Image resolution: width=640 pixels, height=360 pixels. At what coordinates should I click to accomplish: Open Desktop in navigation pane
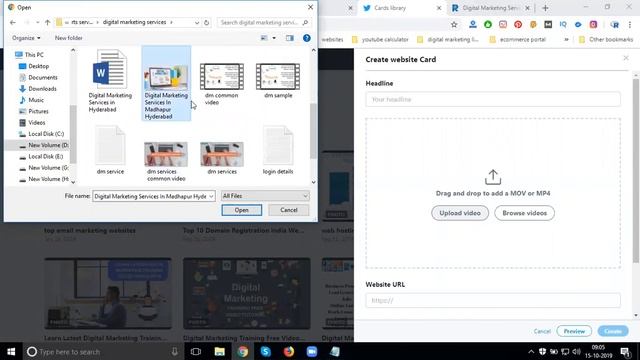34,66
